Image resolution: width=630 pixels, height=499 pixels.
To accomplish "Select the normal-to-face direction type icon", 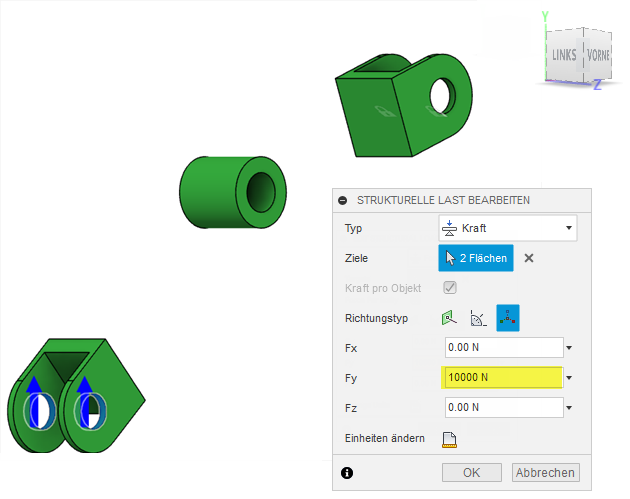I will point(449,318).
